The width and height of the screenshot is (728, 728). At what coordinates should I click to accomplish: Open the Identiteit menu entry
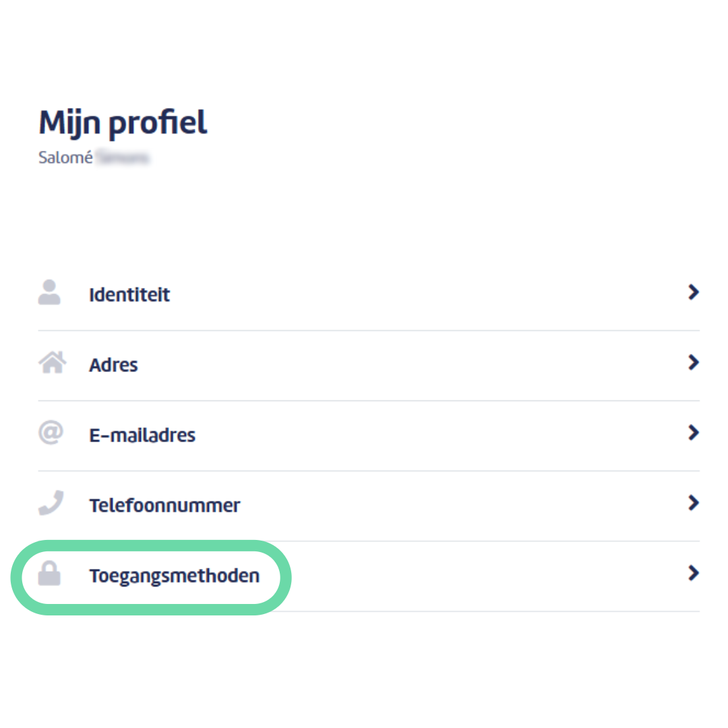coord(369,295)
